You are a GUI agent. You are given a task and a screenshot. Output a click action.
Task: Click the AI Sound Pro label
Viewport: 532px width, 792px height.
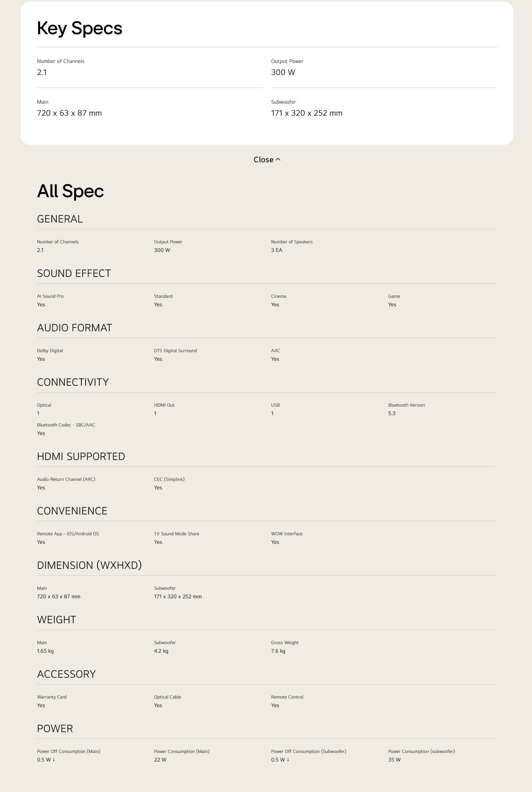point(50,296)
